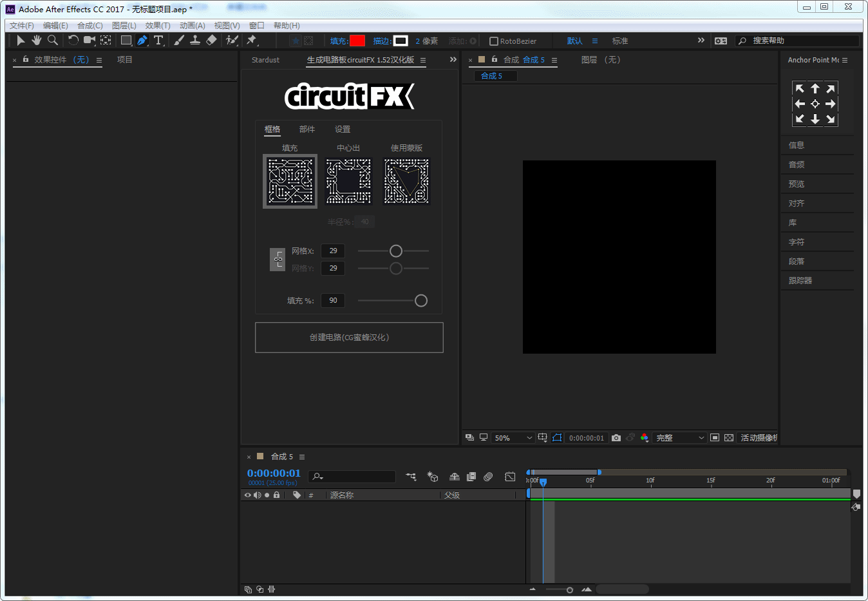Open the 文件(F) menu

pos(22,26)
